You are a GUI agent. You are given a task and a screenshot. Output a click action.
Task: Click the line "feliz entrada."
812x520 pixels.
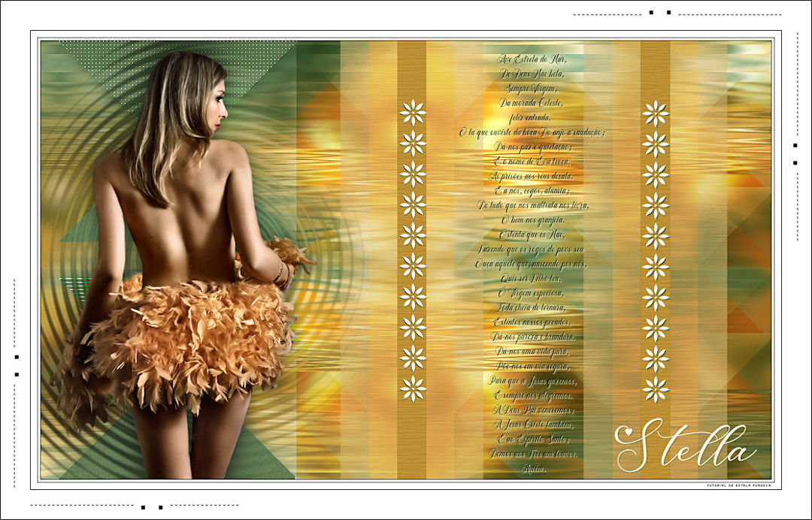532,118
